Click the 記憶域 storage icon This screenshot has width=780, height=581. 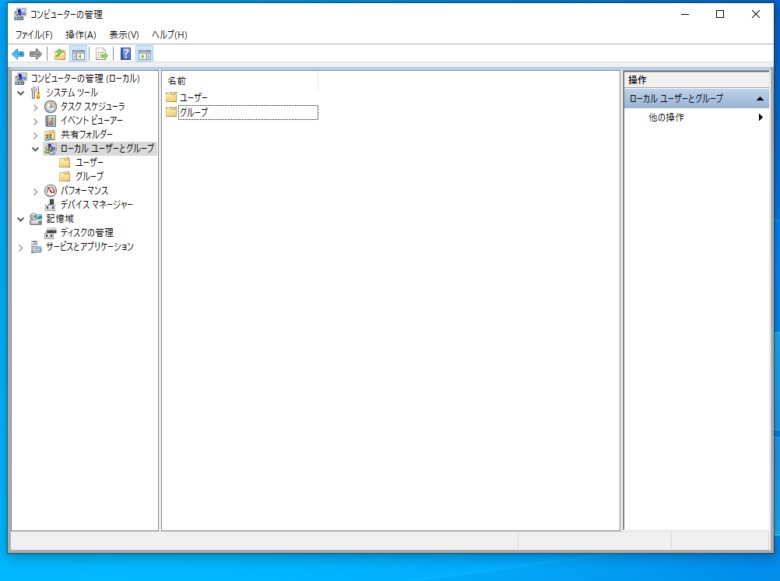tap(35, 218)
